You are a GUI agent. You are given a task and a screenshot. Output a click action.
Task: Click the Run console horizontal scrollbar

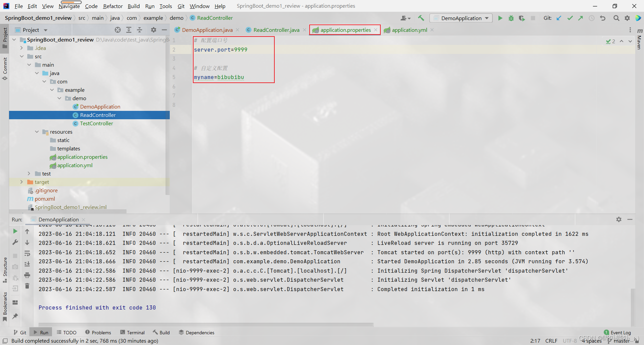pos(206,325)
